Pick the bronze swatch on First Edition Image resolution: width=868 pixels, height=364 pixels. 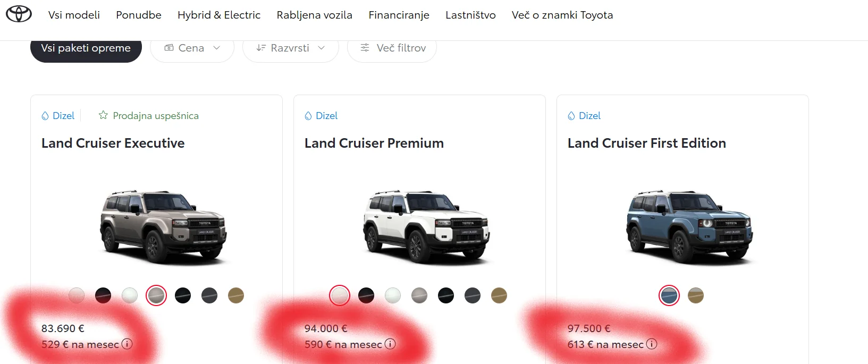coord(696,295)
